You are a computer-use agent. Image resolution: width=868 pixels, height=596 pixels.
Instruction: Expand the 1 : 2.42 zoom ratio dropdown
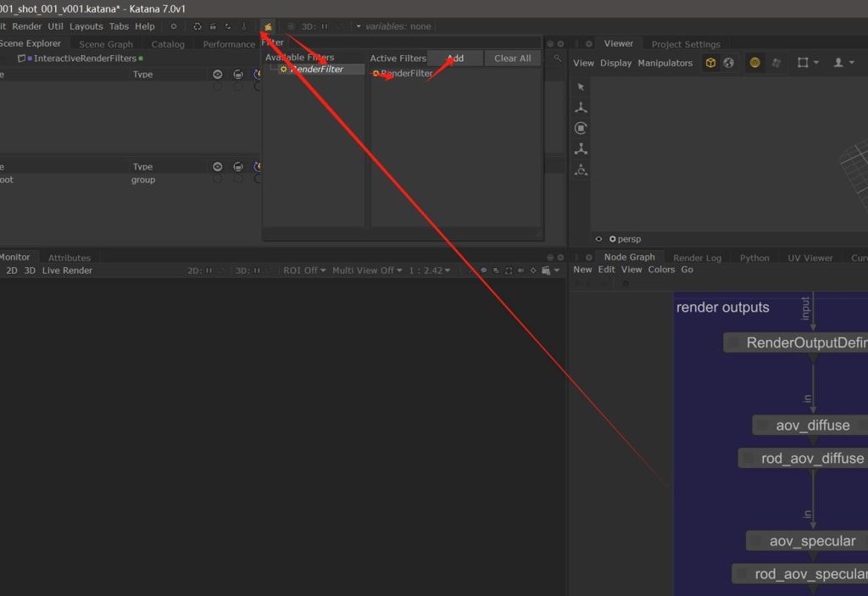[x=429, y=270]
